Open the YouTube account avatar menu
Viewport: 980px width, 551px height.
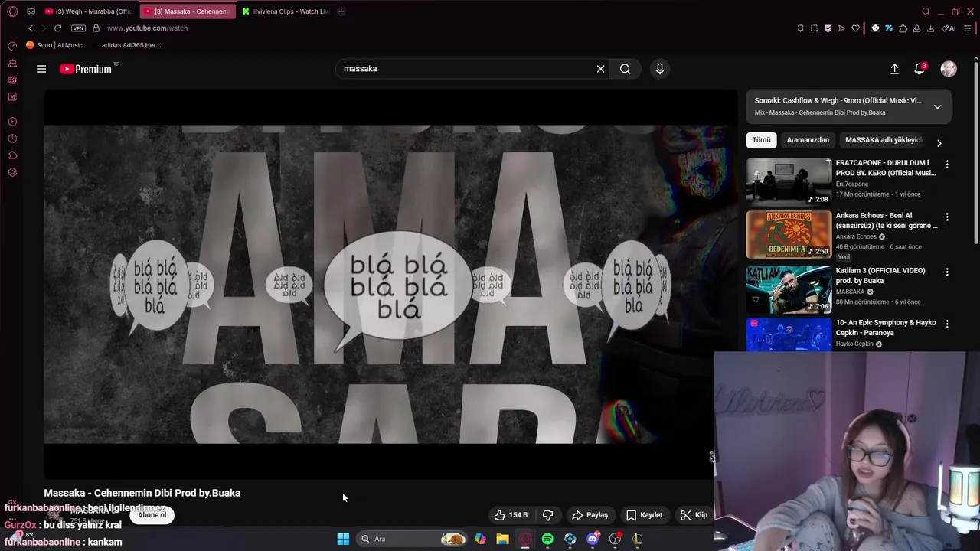coord(949,69)
